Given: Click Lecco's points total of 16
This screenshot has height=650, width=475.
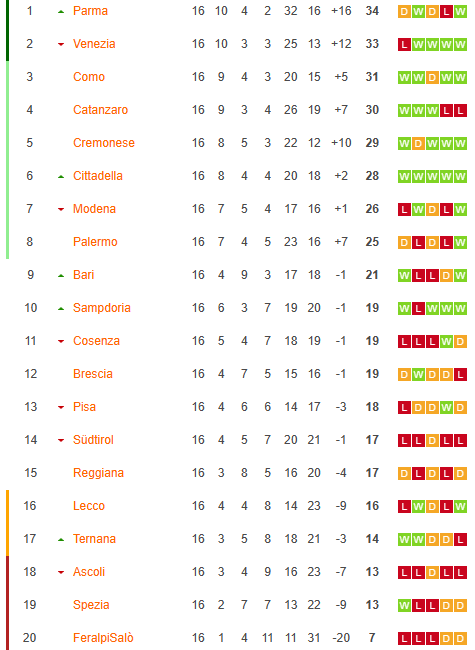Looking at the screenshot, I should (x=372, y=506).
